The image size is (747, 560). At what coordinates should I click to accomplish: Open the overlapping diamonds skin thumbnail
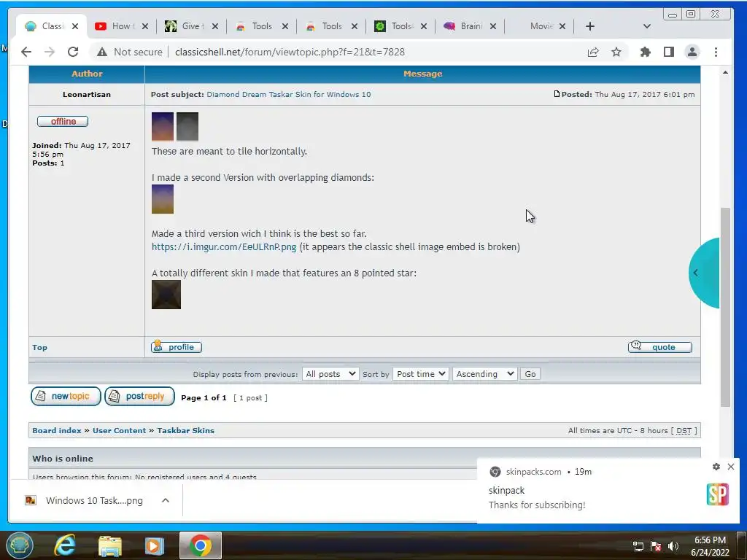pos(163,199)
